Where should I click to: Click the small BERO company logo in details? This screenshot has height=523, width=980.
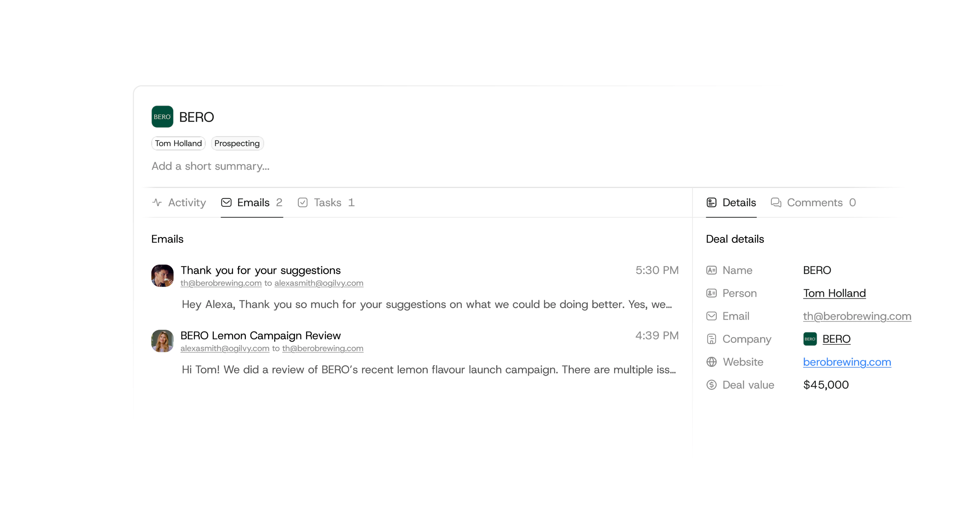pyautogui.click(x=810, y=339)
